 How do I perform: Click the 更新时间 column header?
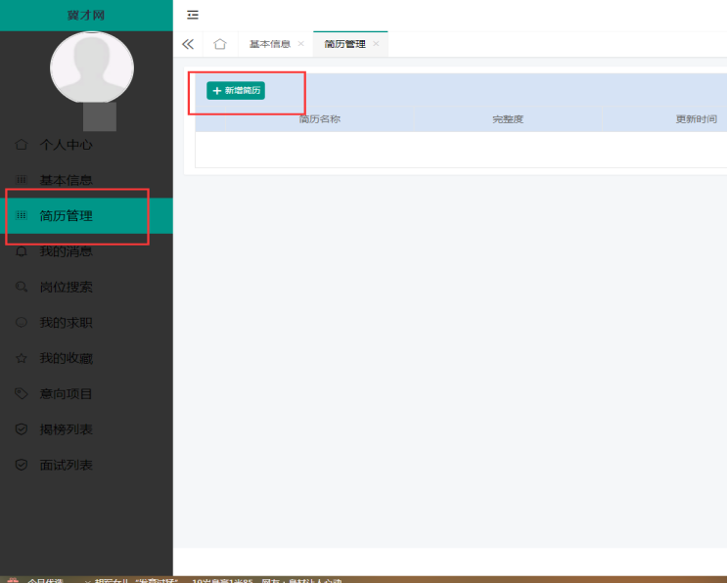tap(696, 119)
